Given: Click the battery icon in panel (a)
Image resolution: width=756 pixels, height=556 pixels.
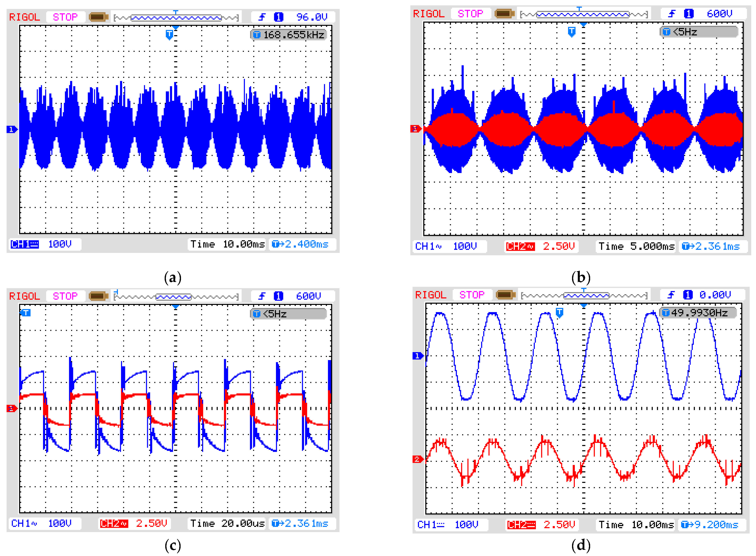Looking at the screenshot, I should click(x=98, y=17).
